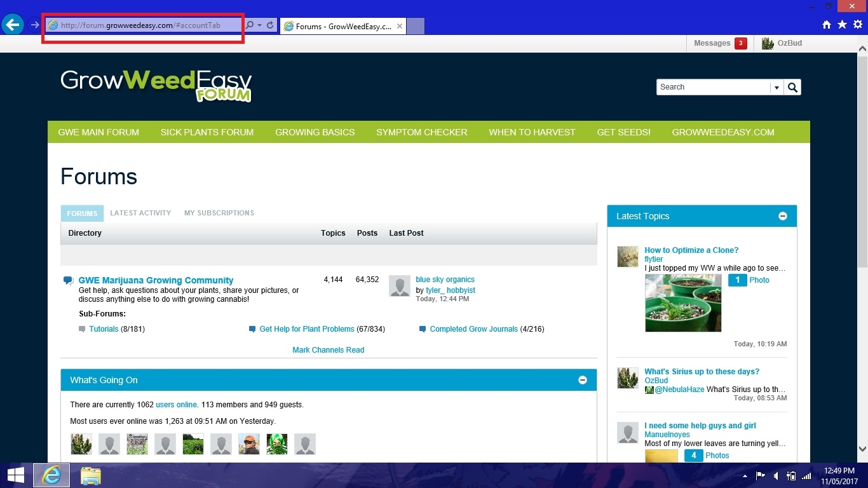Submit search with the magnifier button

(x=792, y=87)
